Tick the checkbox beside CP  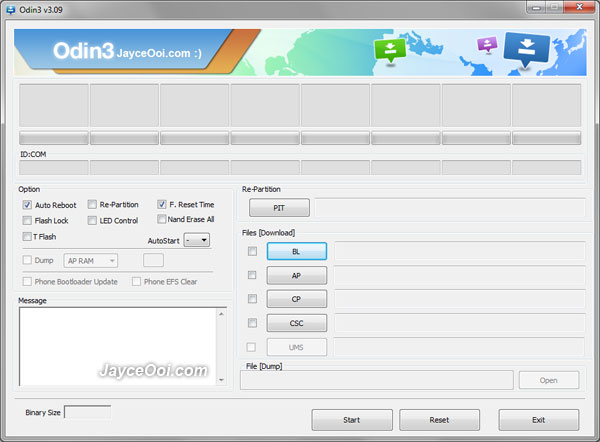coord(252,298)
